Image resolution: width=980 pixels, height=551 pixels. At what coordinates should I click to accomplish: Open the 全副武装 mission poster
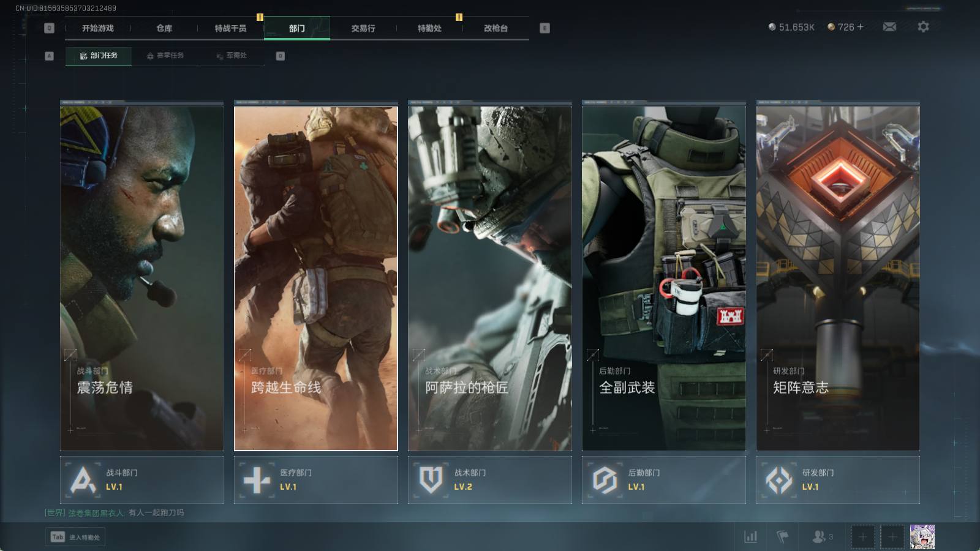[664, 279]
